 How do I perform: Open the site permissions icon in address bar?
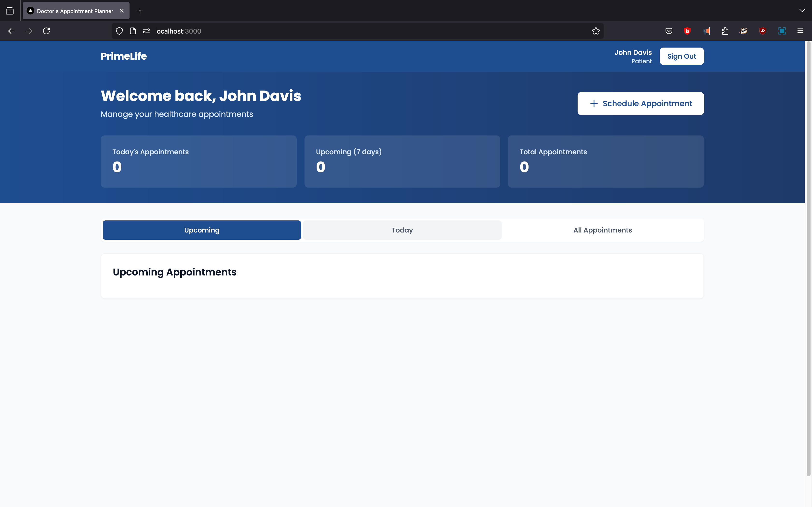pyautogui.click(x=146, y=31)
